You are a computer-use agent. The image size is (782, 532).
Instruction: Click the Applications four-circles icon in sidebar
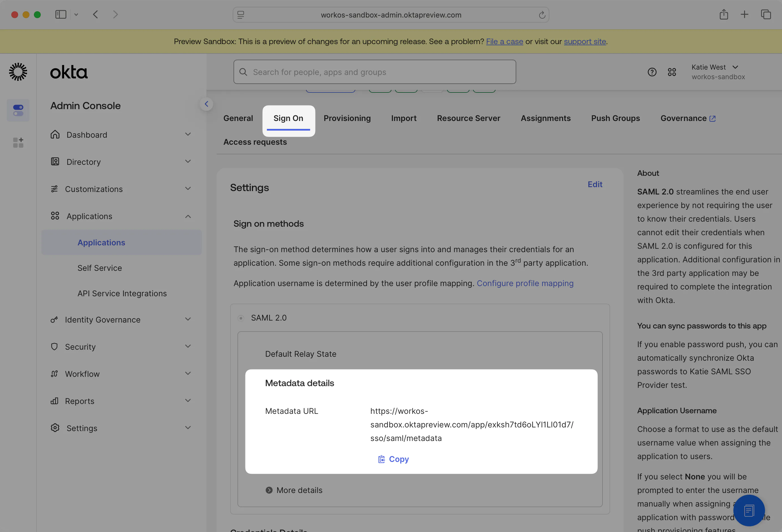click(x=55, y=216)
